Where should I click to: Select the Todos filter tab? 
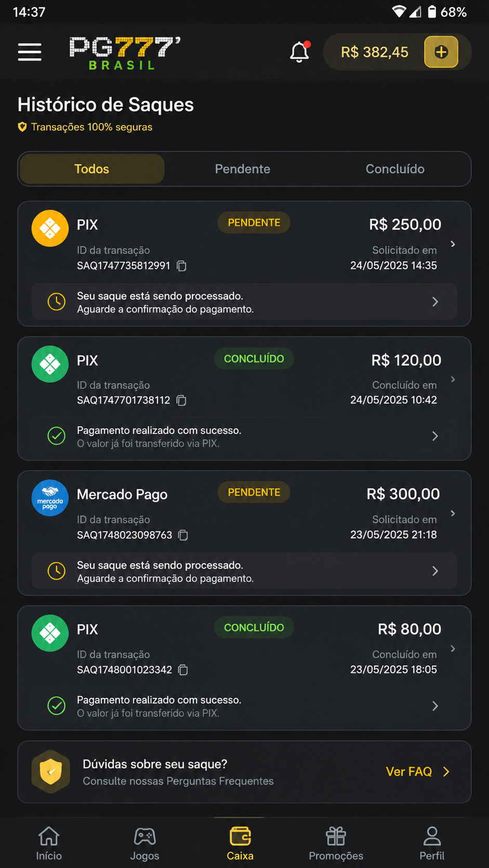point(92,169)
